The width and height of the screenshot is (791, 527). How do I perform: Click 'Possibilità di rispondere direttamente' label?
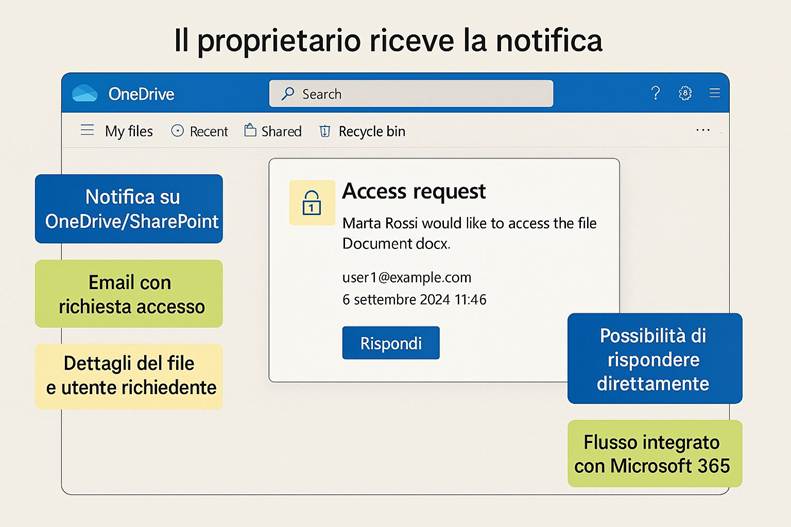click(654, 359)
